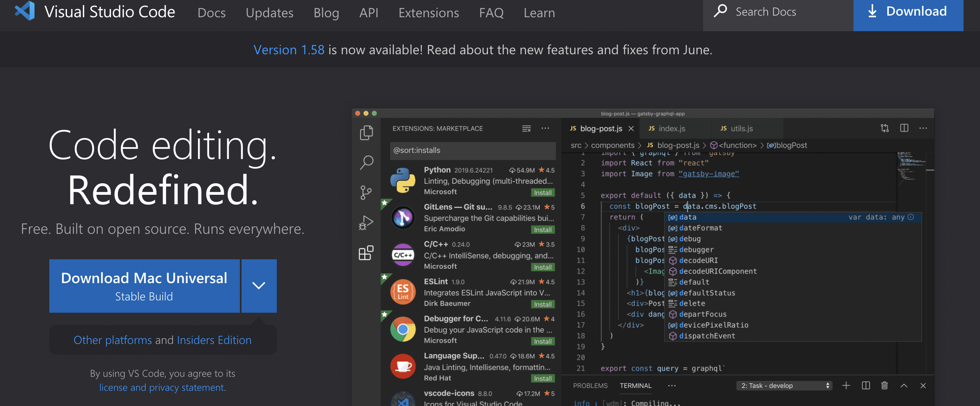Image resolution: width=980 pixels, height=406 pixels.
Task: Install the Language Support extension by Red Hat
Action: tap(543, 378)
